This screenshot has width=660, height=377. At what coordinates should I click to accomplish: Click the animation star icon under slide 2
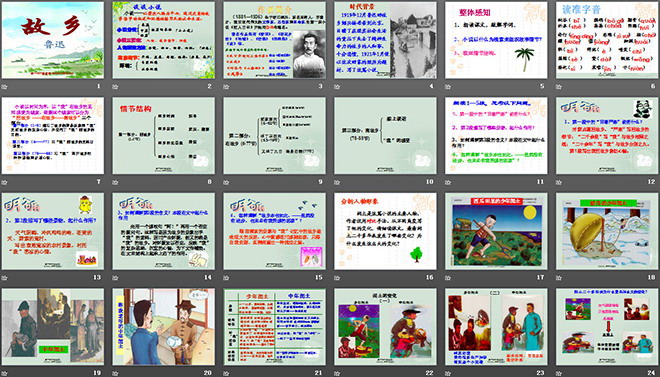115,87
